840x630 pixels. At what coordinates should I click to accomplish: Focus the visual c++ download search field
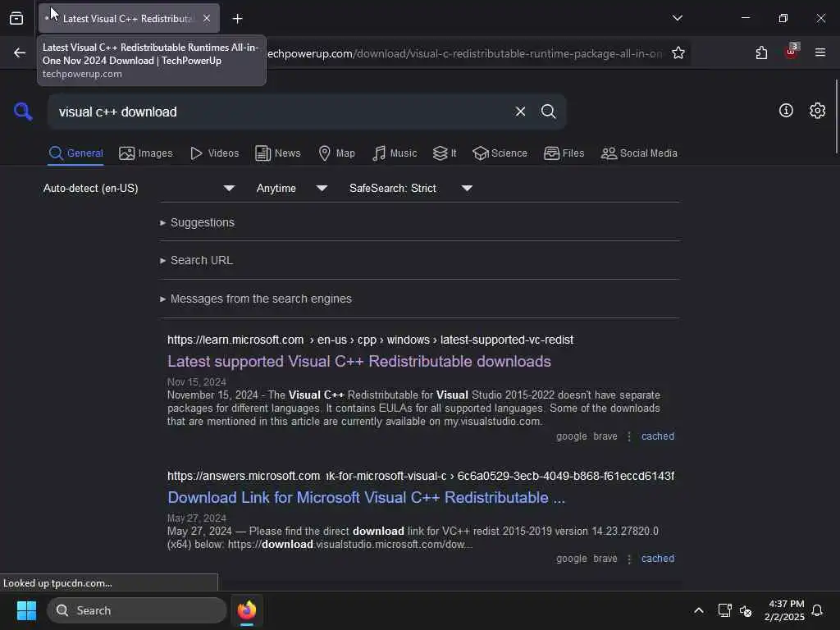point(284,112)
